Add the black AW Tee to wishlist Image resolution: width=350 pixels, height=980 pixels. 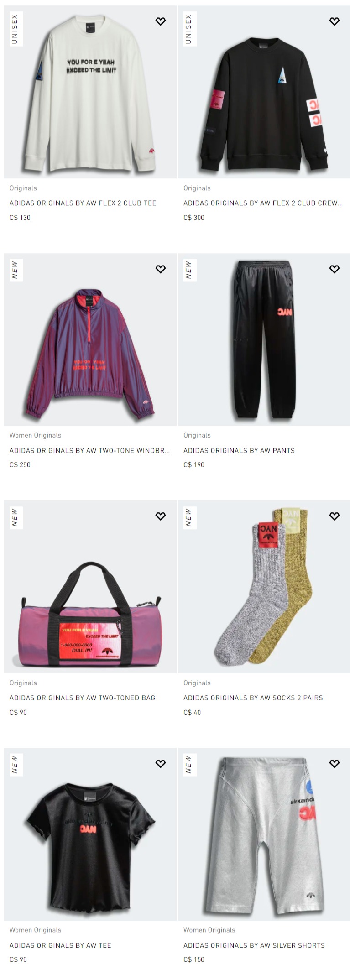click(x=161, y=764)
